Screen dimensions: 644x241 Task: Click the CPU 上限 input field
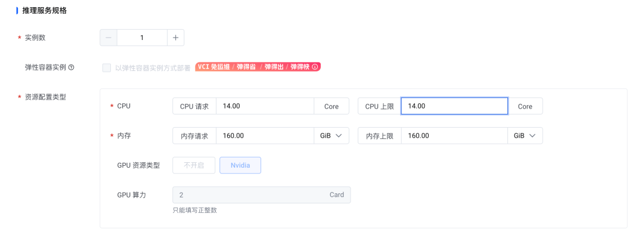(454, 106)
